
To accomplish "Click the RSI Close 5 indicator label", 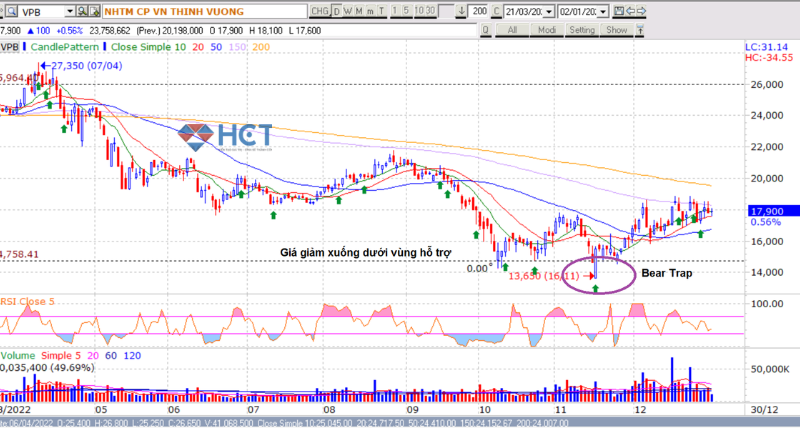I will [28, 301].
